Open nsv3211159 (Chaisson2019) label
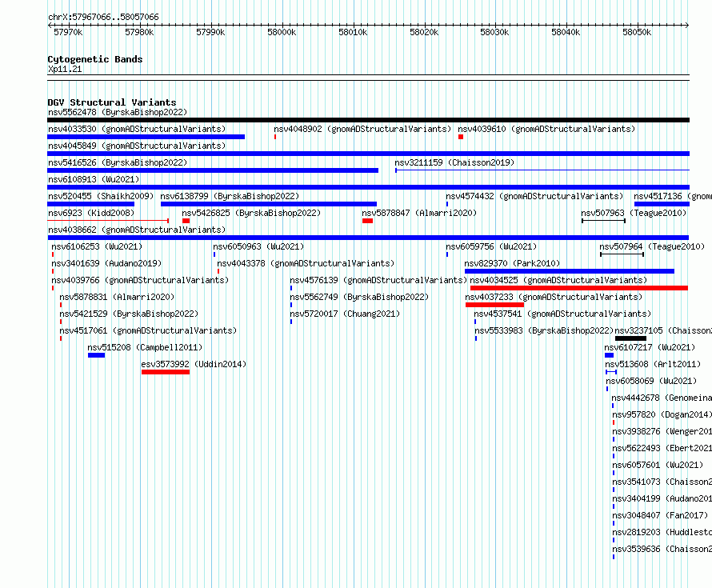The image size is (712, 588). coord(454,162)
